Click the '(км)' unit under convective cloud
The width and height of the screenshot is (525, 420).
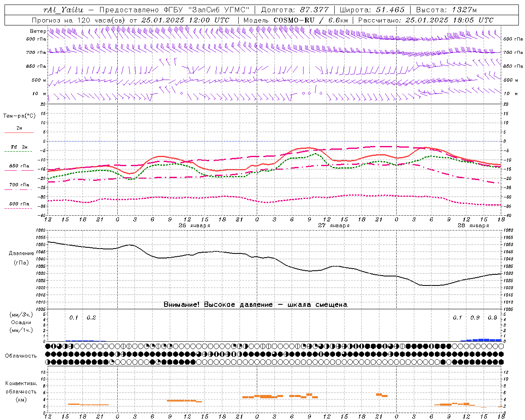(21, 399)
